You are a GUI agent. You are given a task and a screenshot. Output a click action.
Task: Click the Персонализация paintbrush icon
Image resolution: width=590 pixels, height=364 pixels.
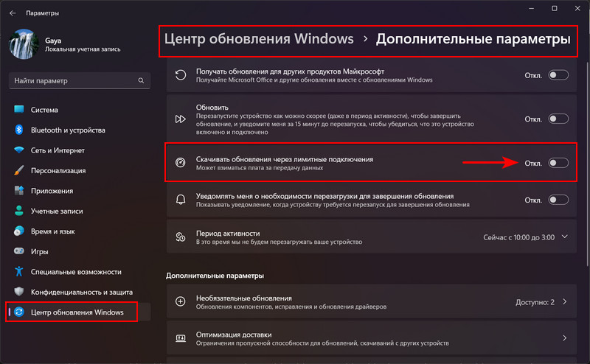[19, 170]
